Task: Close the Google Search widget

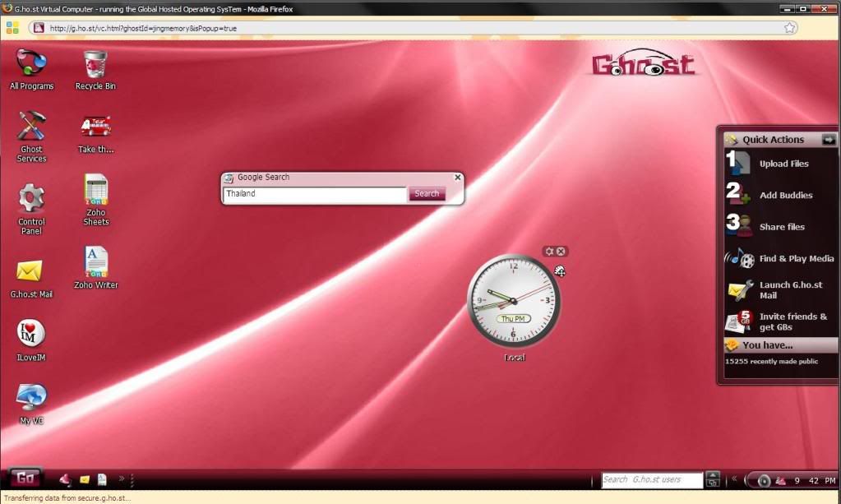Action: [x=458, y=177]
